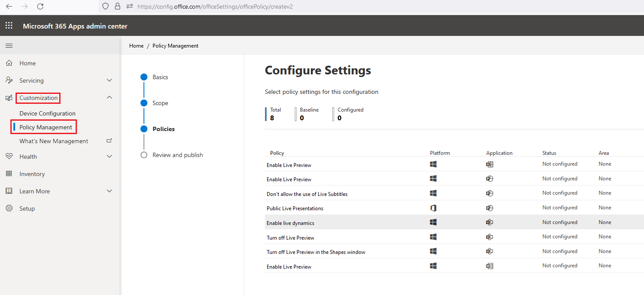Click Visio icon in Turn off Live Preview row
The height and width of the screenshot is (295, 644).
pos(490,237)
